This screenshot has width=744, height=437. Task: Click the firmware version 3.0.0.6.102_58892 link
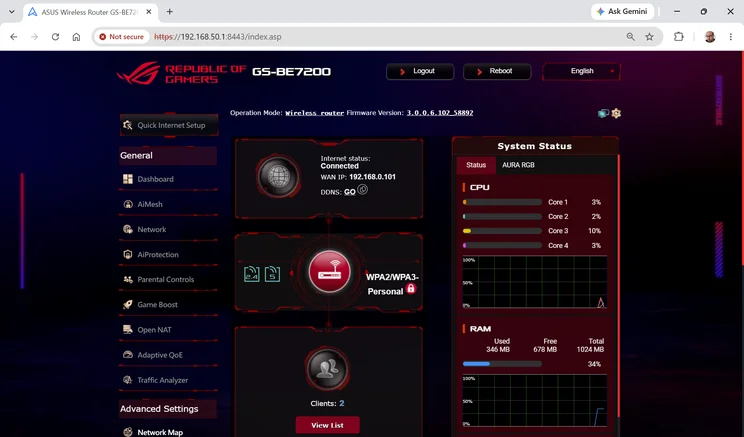tap(440, 113)
